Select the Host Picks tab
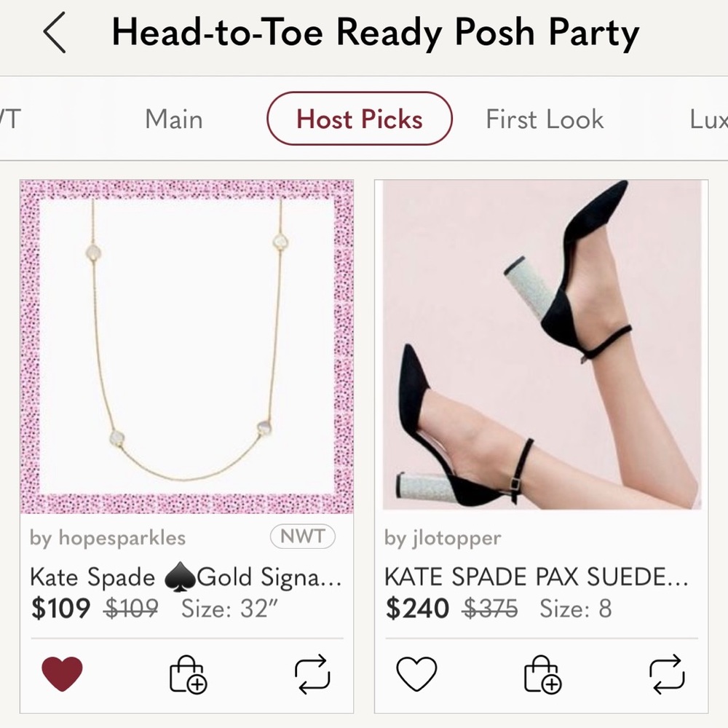 (359, 119)
